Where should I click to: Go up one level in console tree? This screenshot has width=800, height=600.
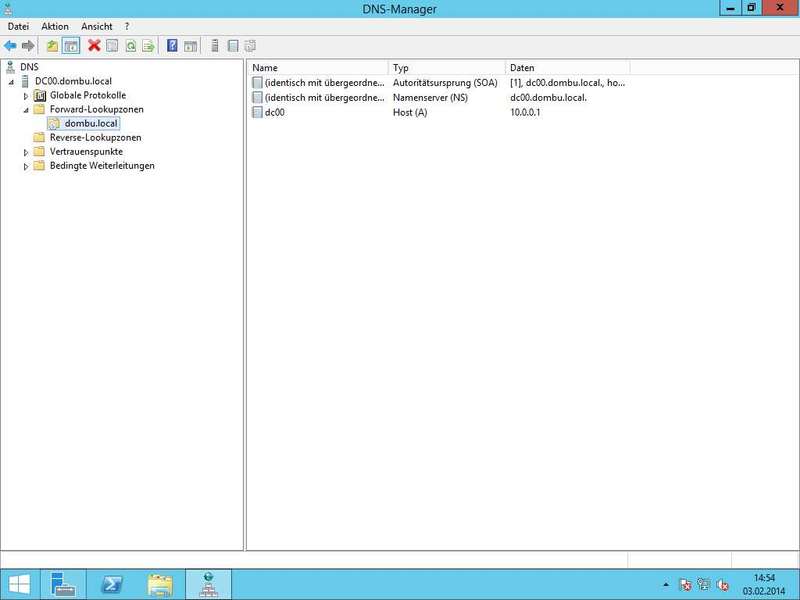coord(52,46)
